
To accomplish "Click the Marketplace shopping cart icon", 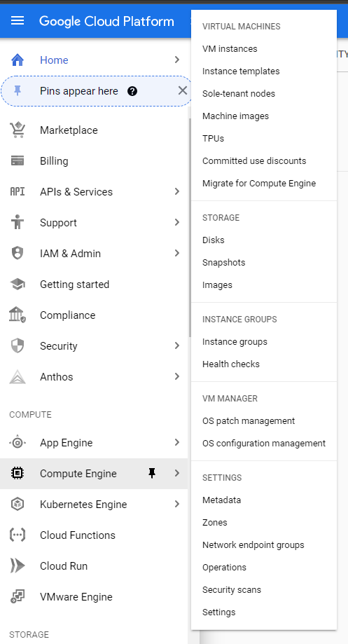I will 18,130.
